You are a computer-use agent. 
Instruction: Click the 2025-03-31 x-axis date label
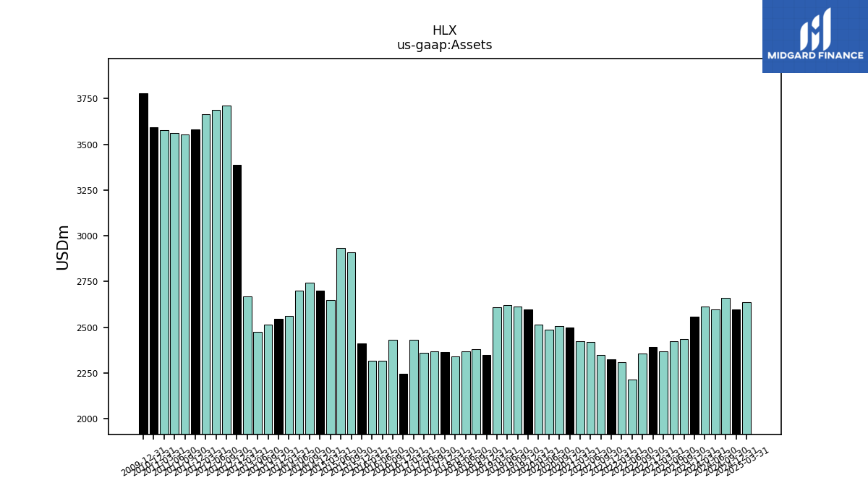tap(748, 461)
